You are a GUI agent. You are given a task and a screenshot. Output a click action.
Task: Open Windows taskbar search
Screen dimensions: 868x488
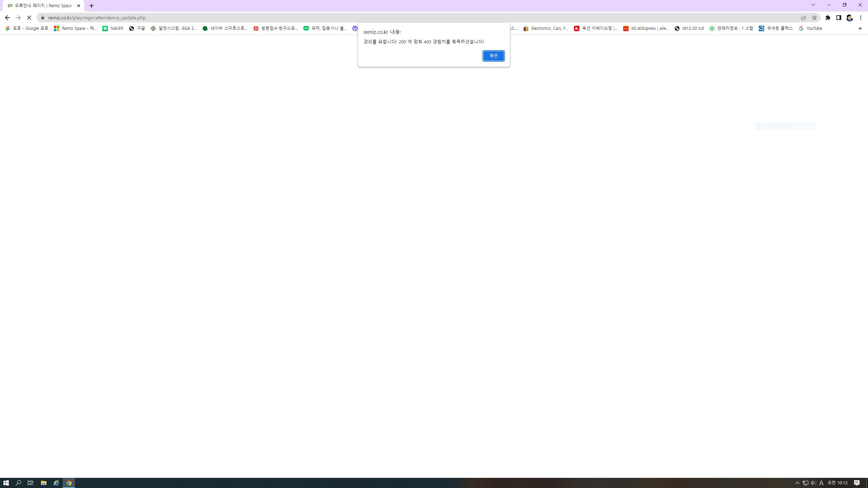pyautogui.click(x=18, y=483)
